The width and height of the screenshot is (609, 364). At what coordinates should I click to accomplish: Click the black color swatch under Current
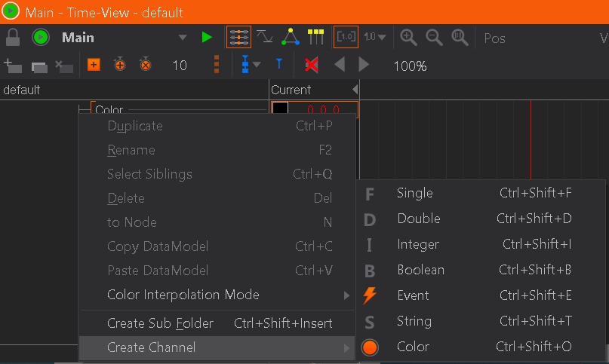tap(280, 110)
